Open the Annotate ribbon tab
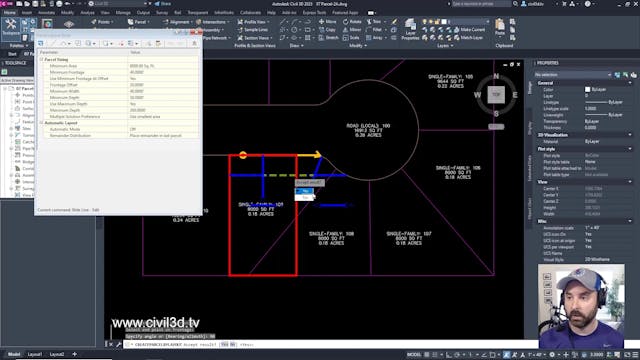The height and width of the screenshot is (360, 640). [x=46, y=13]
